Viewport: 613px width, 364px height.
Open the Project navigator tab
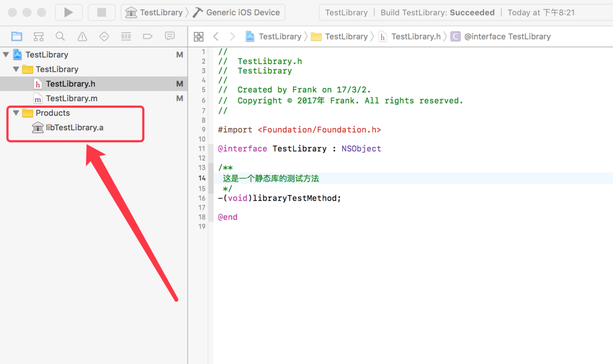[x=17, y=37]
